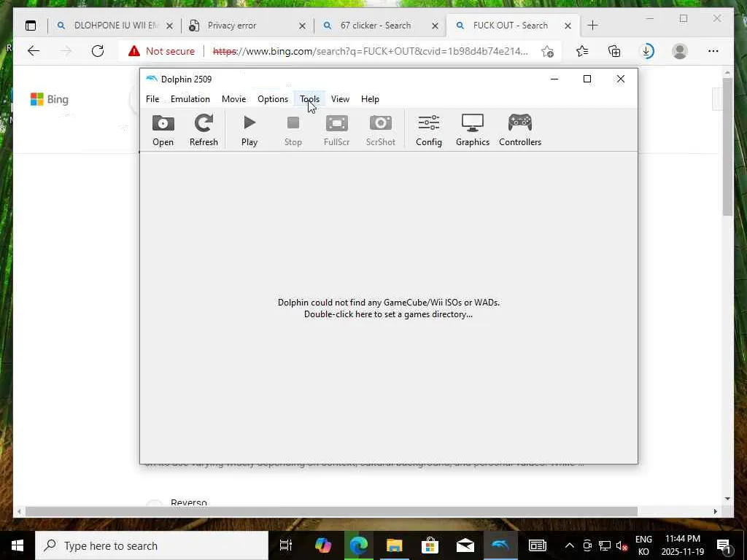Screen dimensions: 747x560
Task: Open Microsoft Edge from the taskbar
Action: [359, 545]
